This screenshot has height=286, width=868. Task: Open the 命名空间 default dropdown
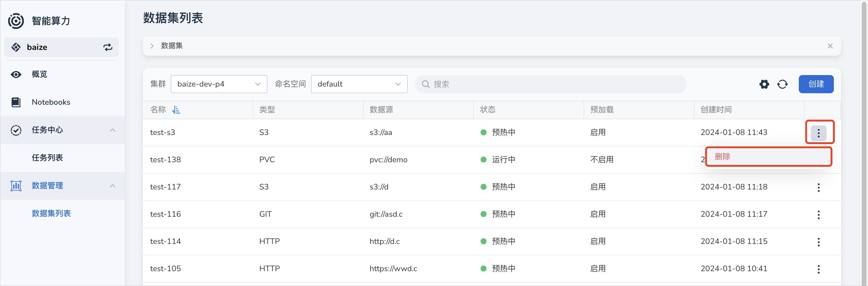359,84
